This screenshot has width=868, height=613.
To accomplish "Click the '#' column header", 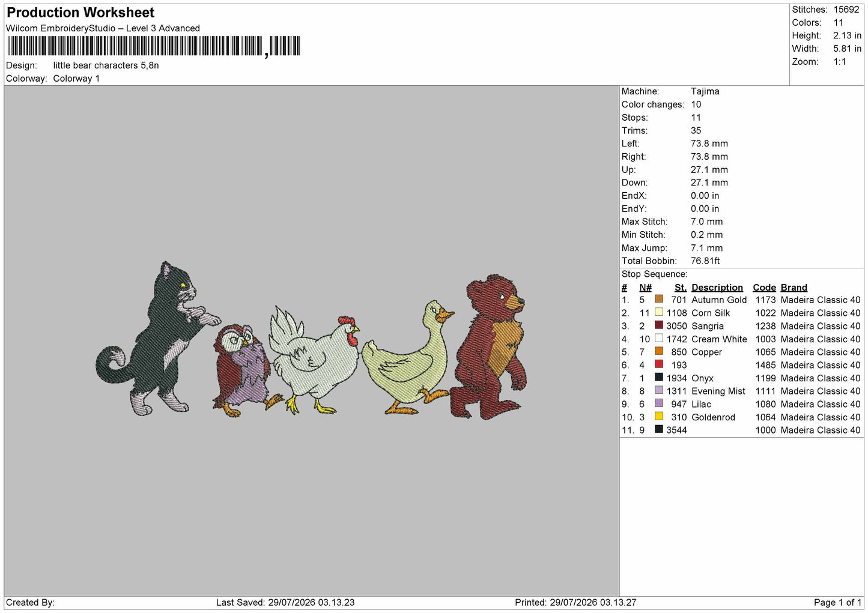I will pos(625,288).
